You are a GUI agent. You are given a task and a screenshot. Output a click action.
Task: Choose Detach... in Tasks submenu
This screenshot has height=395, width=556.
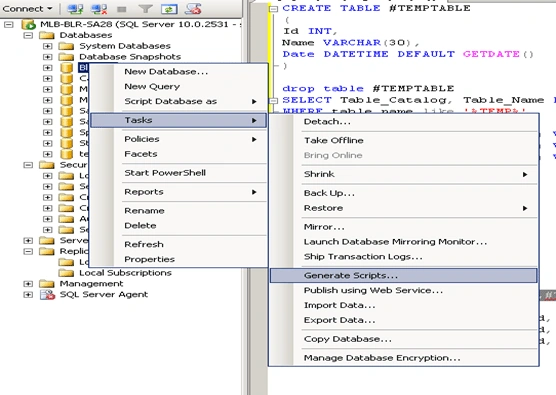[x=404, y=122]
